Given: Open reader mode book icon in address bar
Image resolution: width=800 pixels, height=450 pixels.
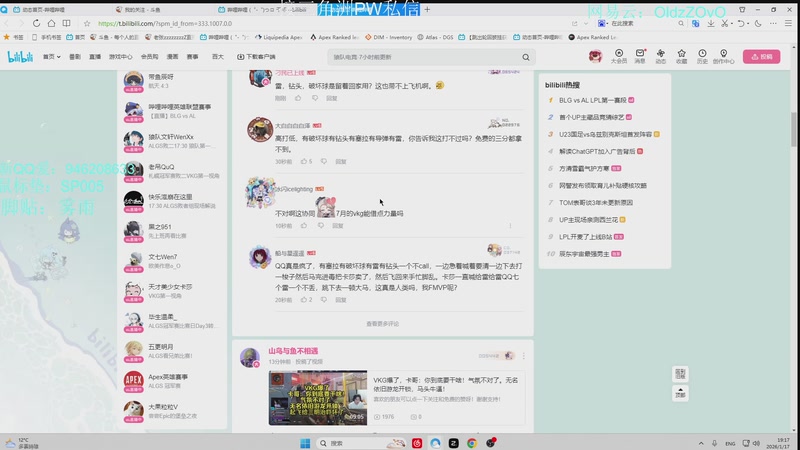Looking at the screenshot, I should click(66, 23).
